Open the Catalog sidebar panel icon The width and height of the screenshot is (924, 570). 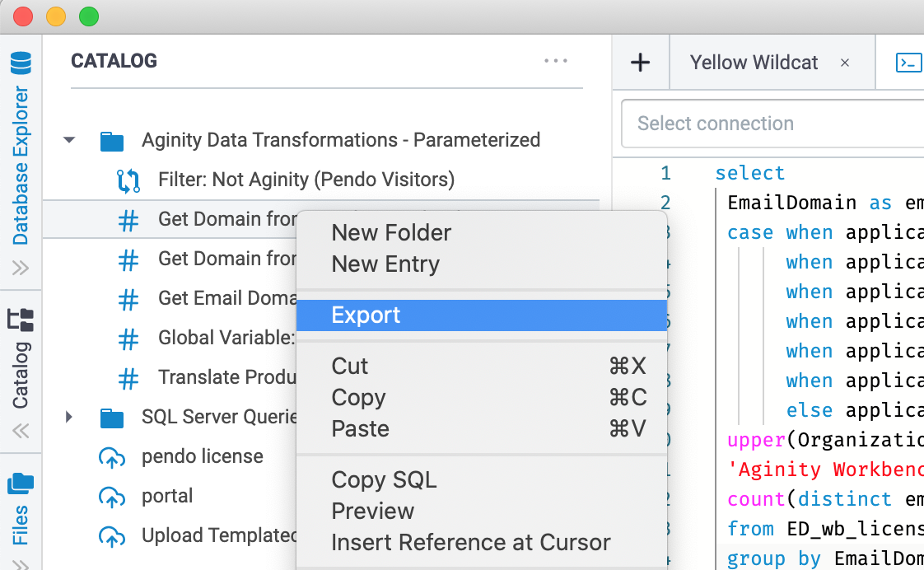tap(21, 320)
